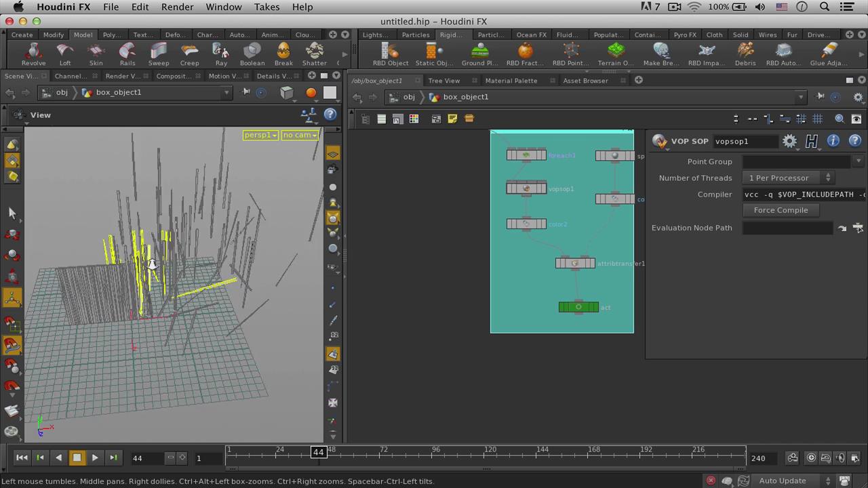Select the Pyro FX shelf tab
This screenshot has width=868, height=488.
click(685, 35)
